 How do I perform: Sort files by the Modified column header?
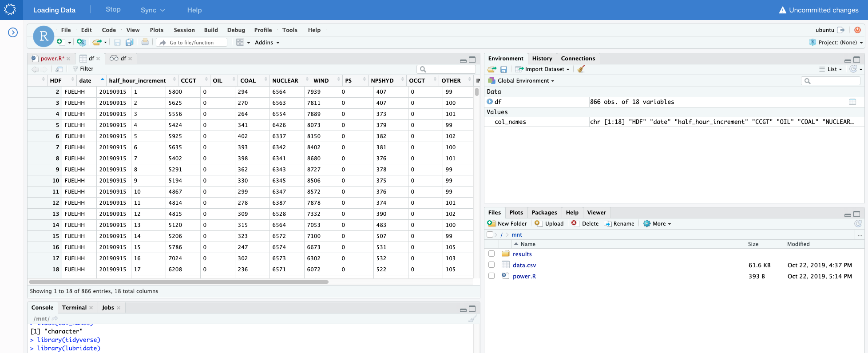click(x=798, y=244)
